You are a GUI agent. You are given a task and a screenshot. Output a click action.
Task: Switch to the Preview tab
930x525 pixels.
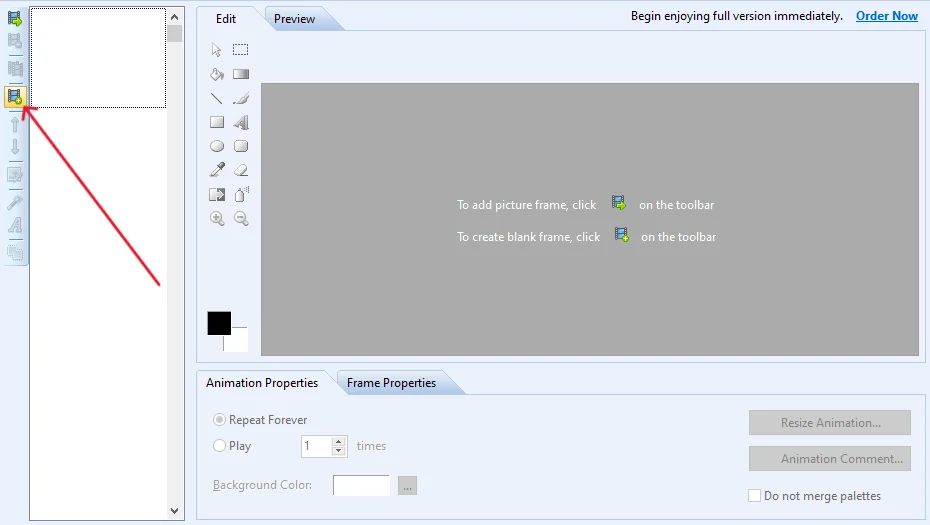pos(294,18)
